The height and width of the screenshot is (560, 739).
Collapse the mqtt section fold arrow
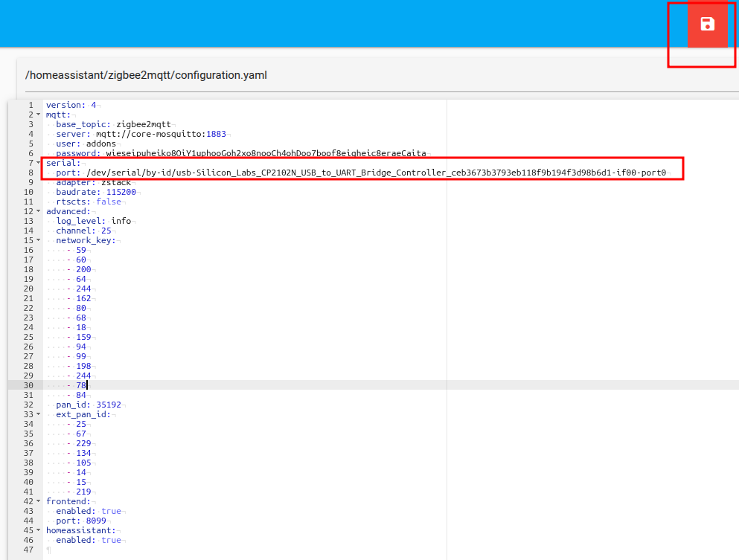click(x=38, y=115)
